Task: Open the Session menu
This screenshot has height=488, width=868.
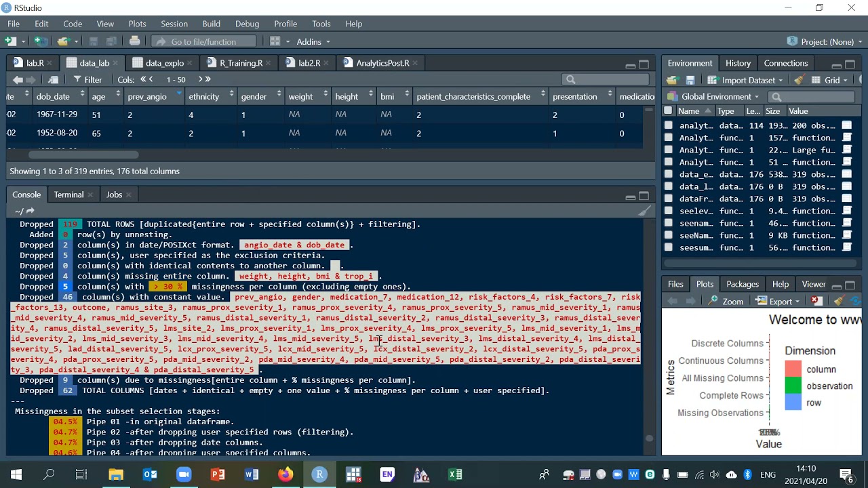Action: 174,24
